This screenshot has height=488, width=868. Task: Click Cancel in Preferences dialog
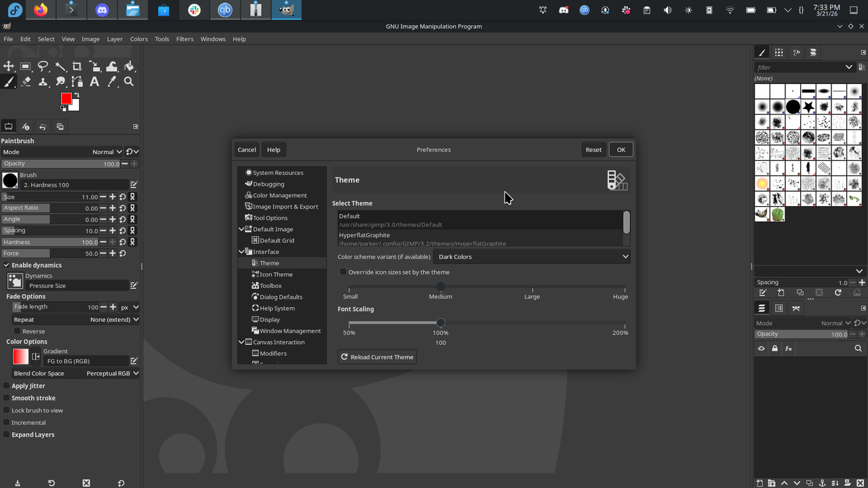point(247,150)
